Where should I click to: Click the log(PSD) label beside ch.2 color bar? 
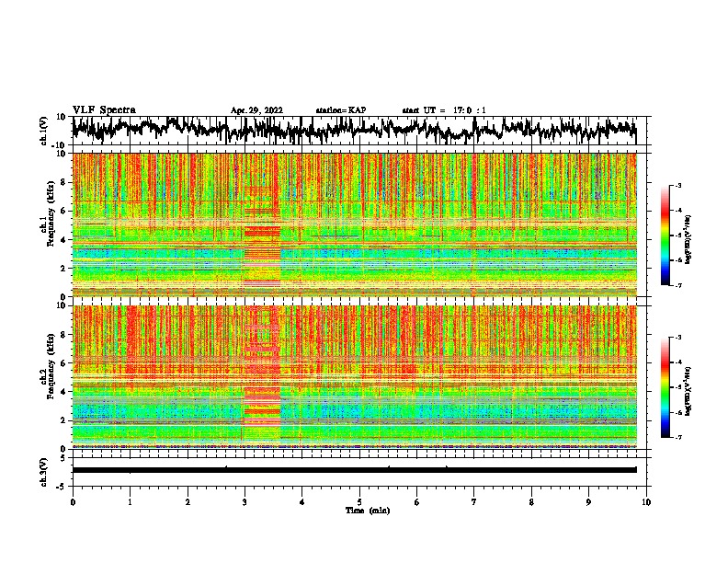(688, 391)
